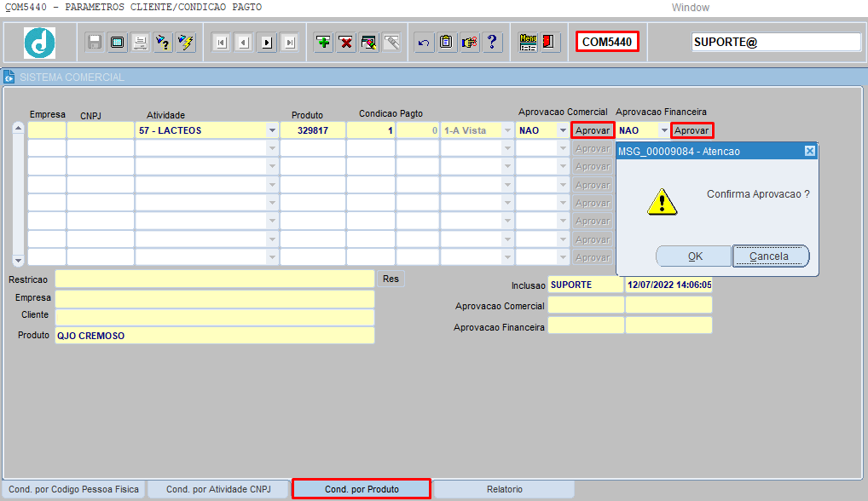Viewport: 868px width, 501px height.
Task: Click the clear record eraser icon
Action: pyautogui.click(x=368, y=42)
